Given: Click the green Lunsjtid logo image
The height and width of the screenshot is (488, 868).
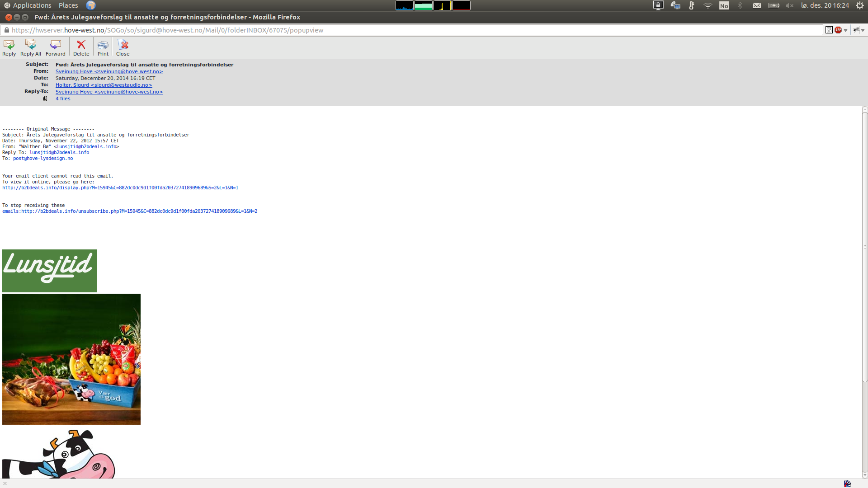Looking at the screenshot, I should [x=50, y=271].
